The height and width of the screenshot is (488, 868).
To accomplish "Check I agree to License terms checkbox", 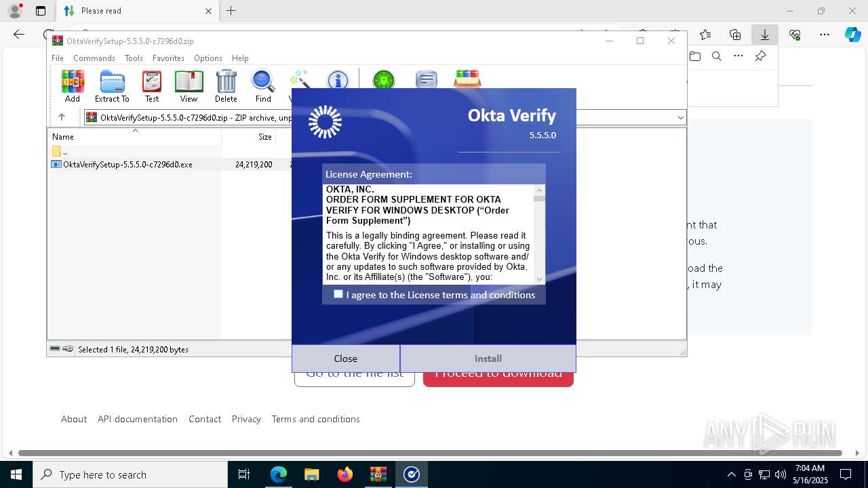I will pyautogui.click(x=338, y=294).
